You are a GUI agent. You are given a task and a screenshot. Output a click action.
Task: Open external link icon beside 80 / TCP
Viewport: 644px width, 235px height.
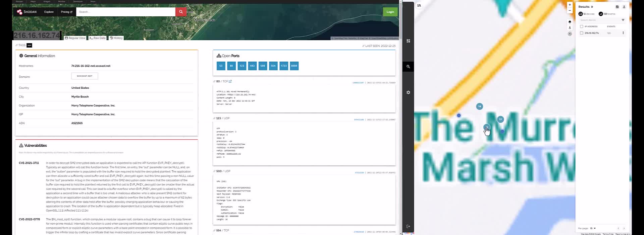pyautogui.click(x=230, y=81)
